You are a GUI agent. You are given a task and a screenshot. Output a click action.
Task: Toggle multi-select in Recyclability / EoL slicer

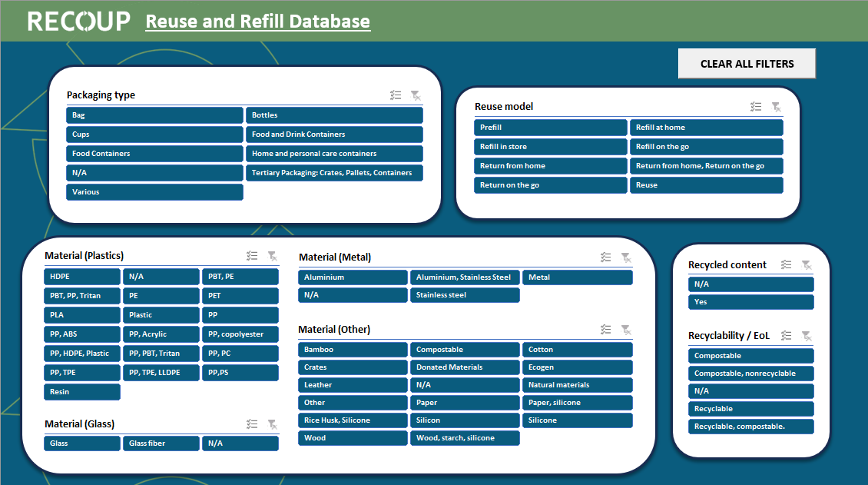pyautogui.click(x=786, y=336)
